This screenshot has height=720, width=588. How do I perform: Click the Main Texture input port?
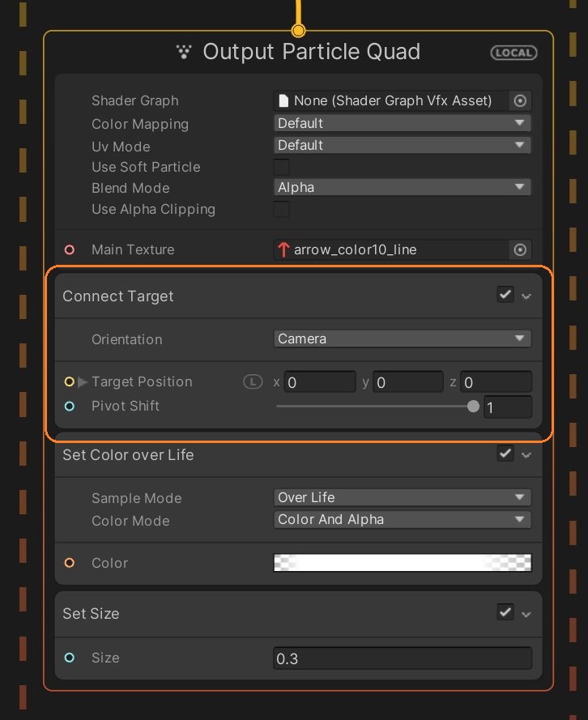point(70,249)
